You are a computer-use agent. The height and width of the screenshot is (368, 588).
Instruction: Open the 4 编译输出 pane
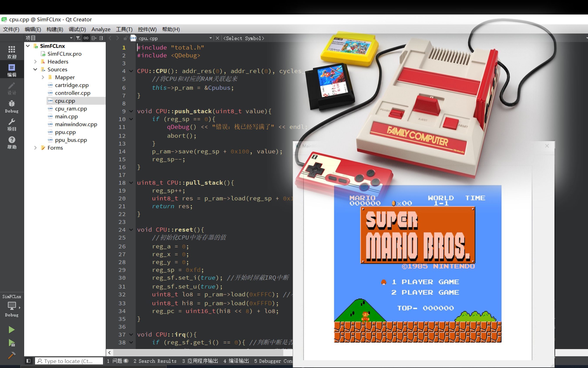coord(236,361)
